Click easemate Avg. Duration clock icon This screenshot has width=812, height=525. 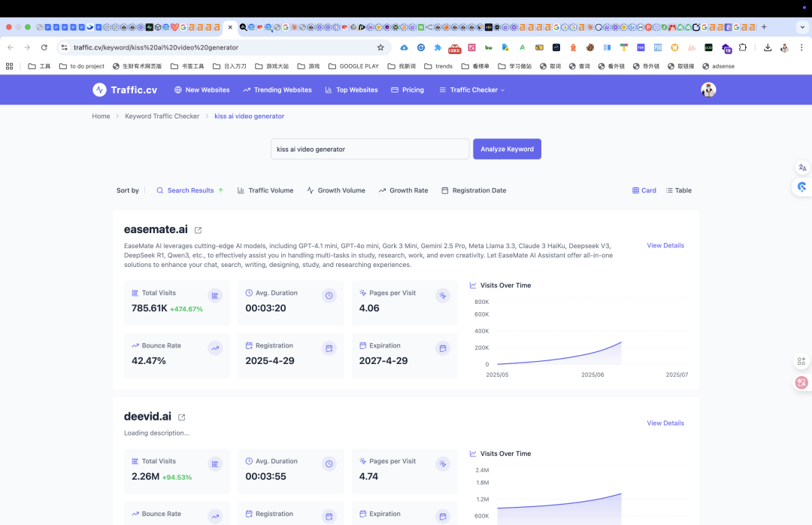[x=329, y=296]
